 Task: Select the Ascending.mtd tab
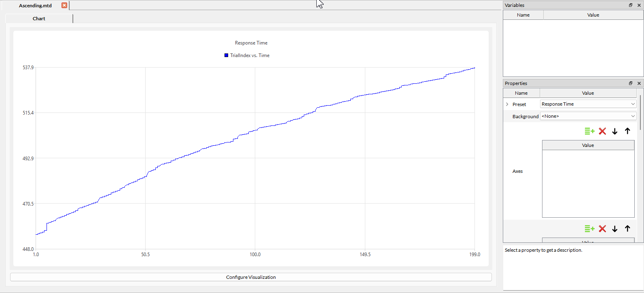click(35, 6)
